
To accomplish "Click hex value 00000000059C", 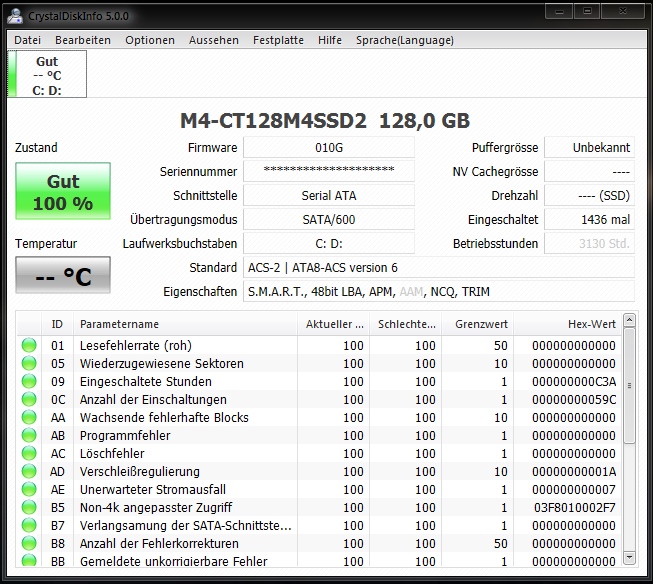I will [574, 399].
